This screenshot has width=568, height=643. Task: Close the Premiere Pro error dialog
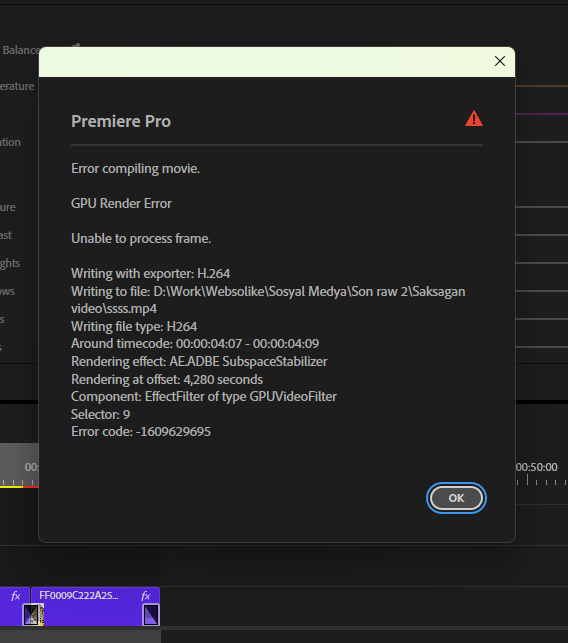(500, 61)
